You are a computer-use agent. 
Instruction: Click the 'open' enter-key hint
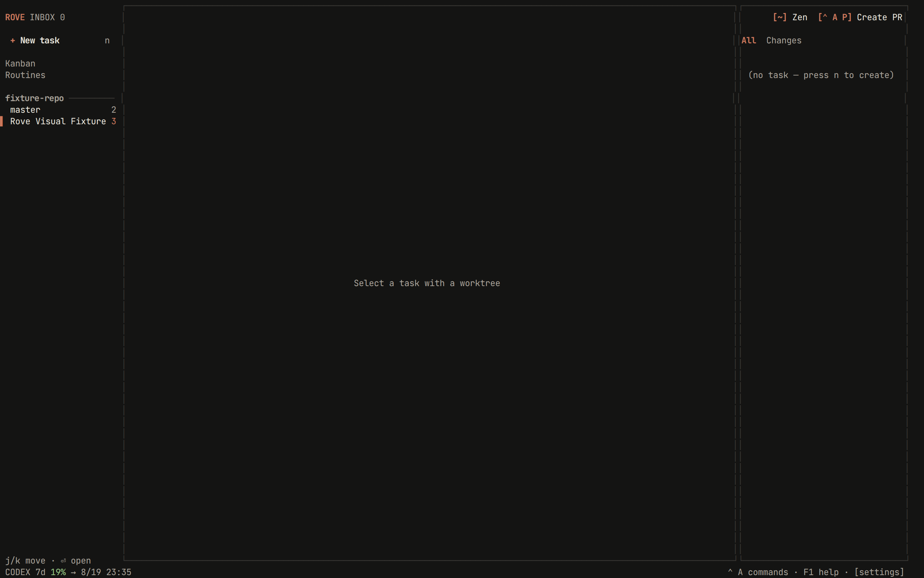point(75,560)
